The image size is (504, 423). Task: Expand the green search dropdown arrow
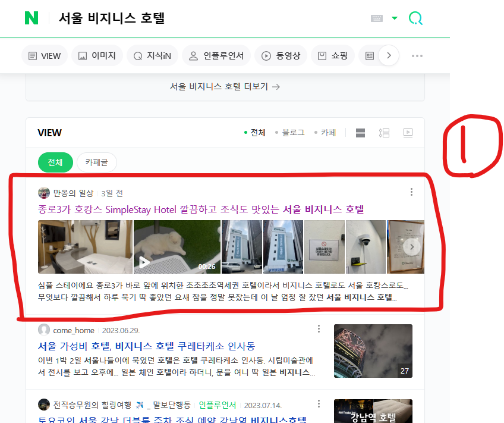click(x=395, y=18)
